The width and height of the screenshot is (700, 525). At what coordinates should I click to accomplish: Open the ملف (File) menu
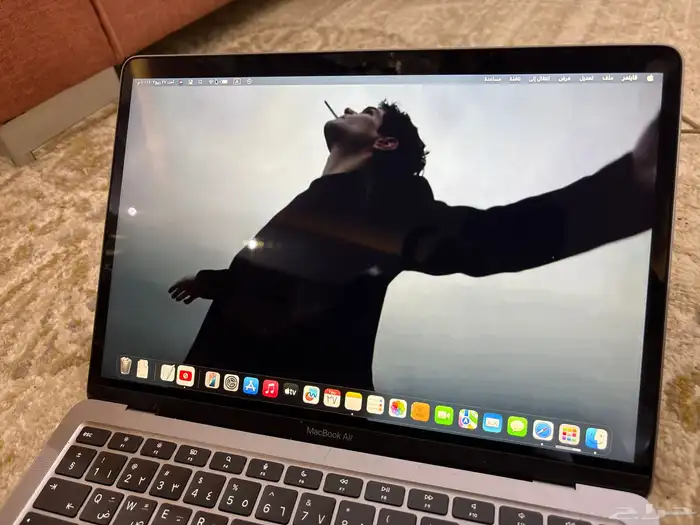click(608, 77)
